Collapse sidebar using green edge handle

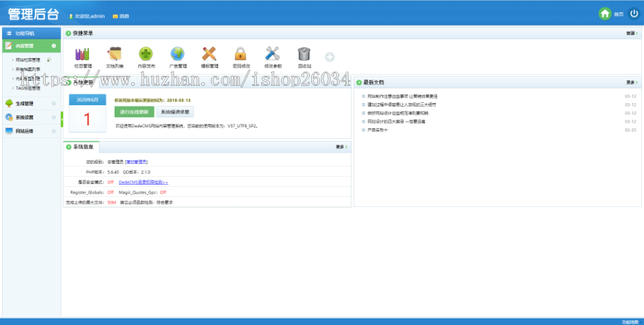pos(62,119)
